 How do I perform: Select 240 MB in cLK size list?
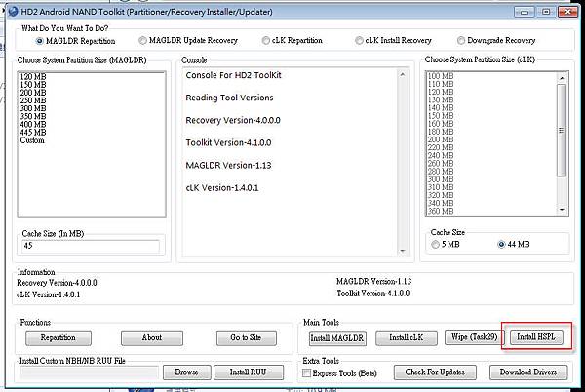pyautogui.click(x=441, y=155)
